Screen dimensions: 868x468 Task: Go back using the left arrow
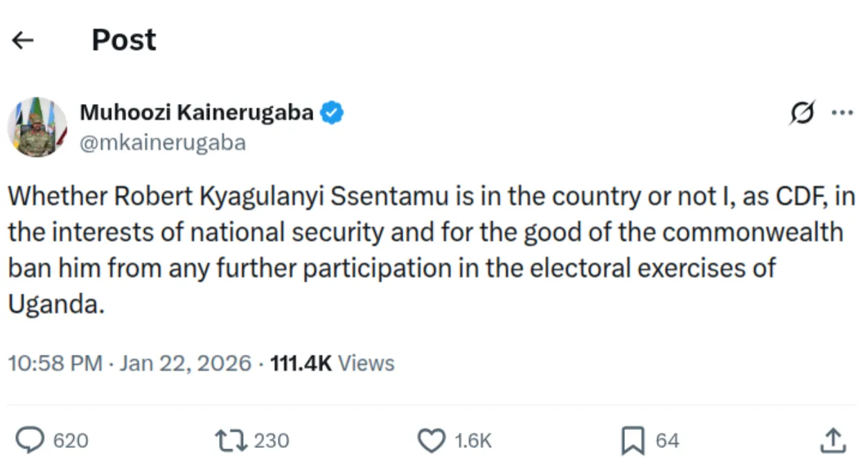23,41
